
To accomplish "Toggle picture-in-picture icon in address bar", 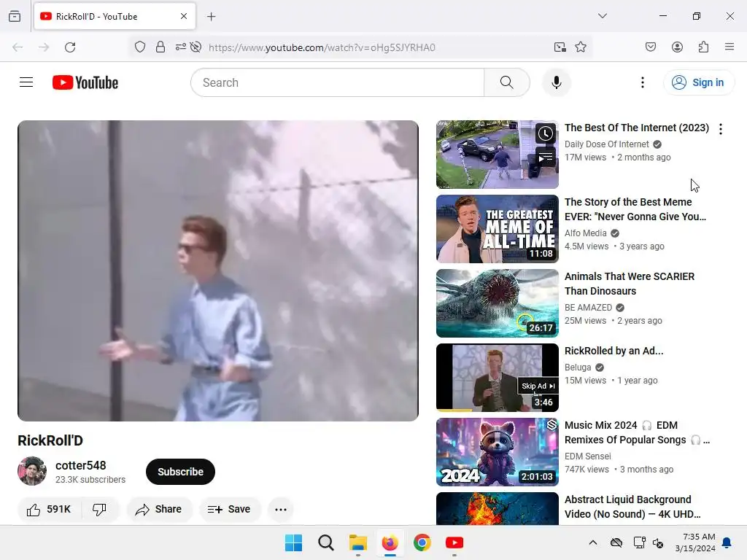I will (560, 47).
